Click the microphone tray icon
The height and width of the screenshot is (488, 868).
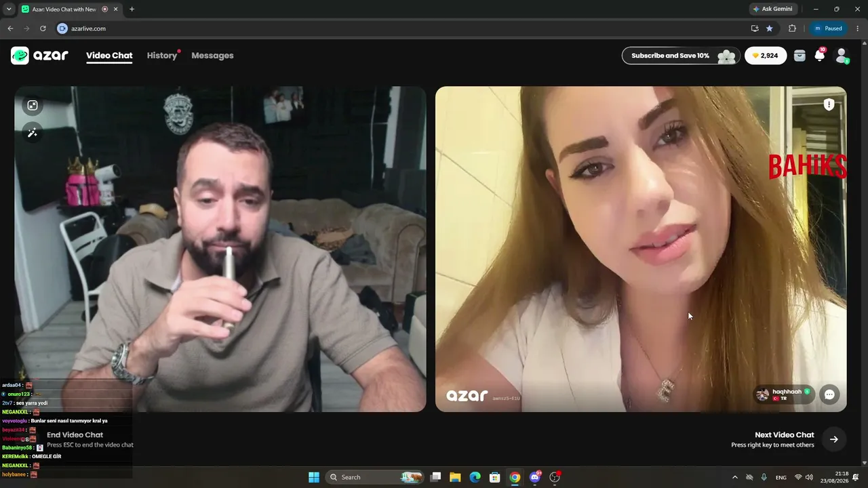pos(764,477)
